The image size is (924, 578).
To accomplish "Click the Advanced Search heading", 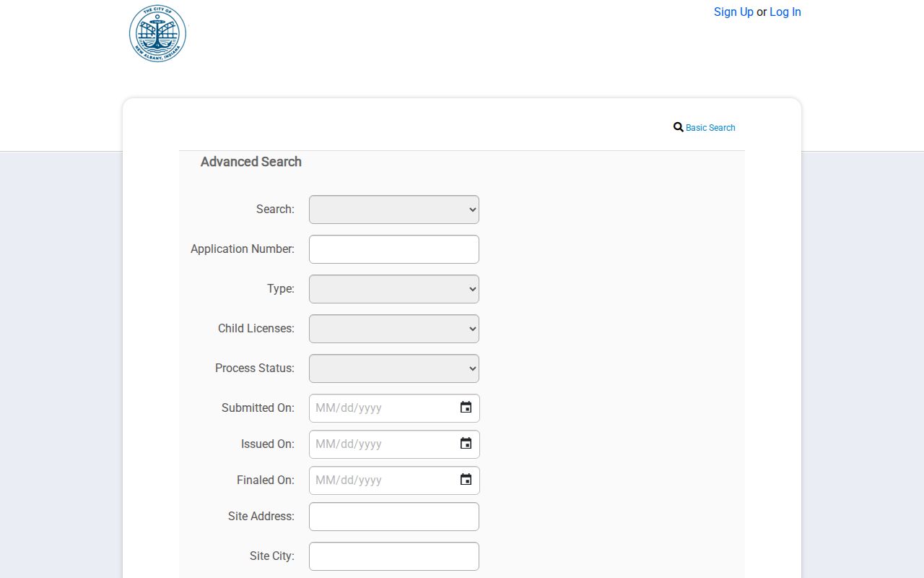I will pyautogui.click(x=251, y=162).
